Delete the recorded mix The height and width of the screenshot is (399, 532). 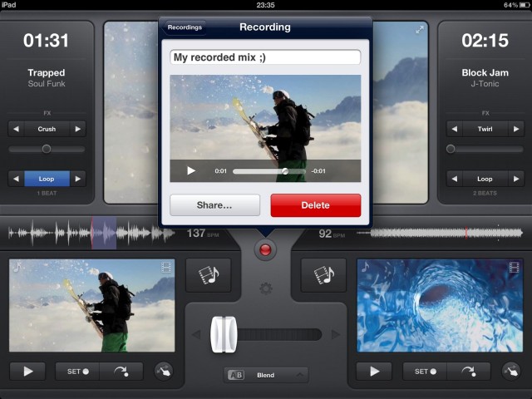tap(315, 205)
